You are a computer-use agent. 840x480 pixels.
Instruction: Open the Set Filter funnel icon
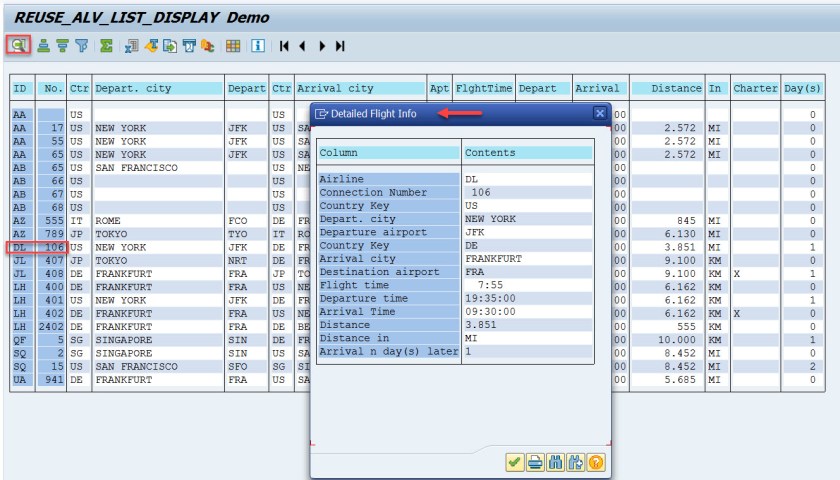click(81, 45)
